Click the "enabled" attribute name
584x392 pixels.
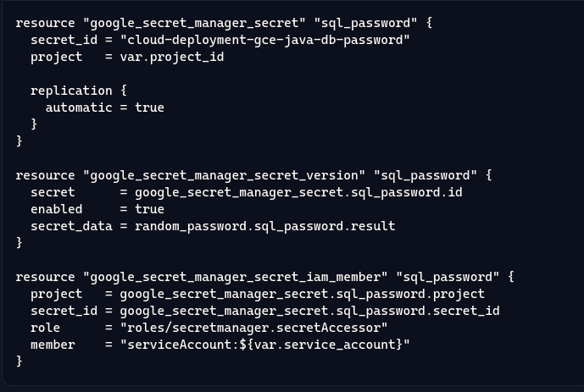click(x=56, y=209)
